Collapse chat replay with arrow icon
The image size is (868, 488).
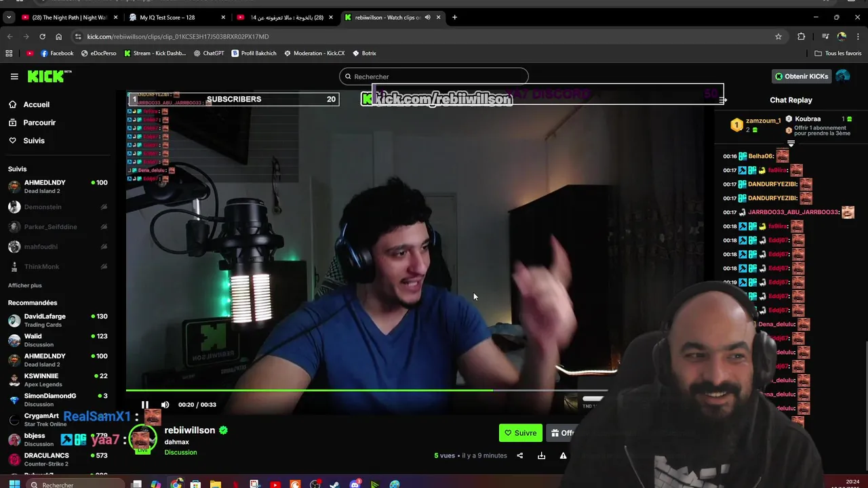click(x=723, y=100)
